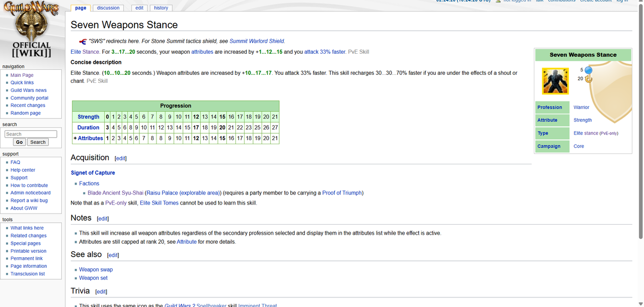Open the Weapon swap link
644x307 pixels.
point(96,270)
